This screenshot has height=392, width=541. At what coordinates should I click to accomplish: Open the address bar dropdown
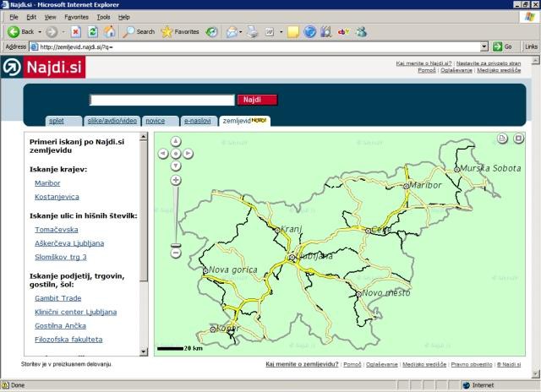484,46
